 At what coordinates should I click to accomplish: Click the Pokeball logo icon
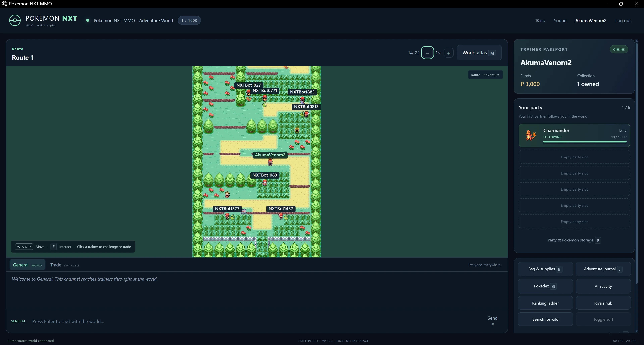click(x=15, y=20)
